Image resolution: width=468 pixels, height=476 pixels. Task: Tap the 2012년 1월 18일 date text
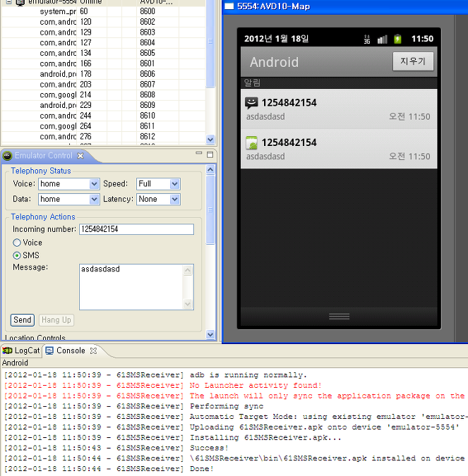coord(277,39)
